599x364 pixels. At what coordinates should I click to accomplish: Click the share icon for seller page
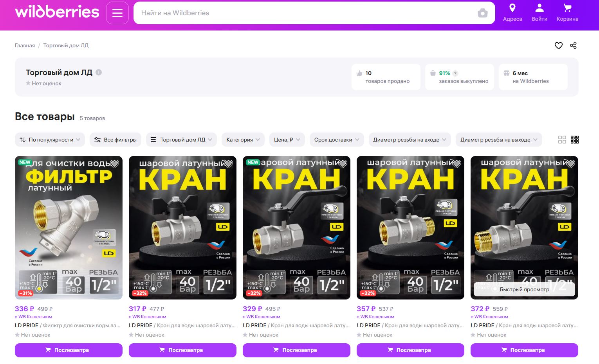[573, 45]
